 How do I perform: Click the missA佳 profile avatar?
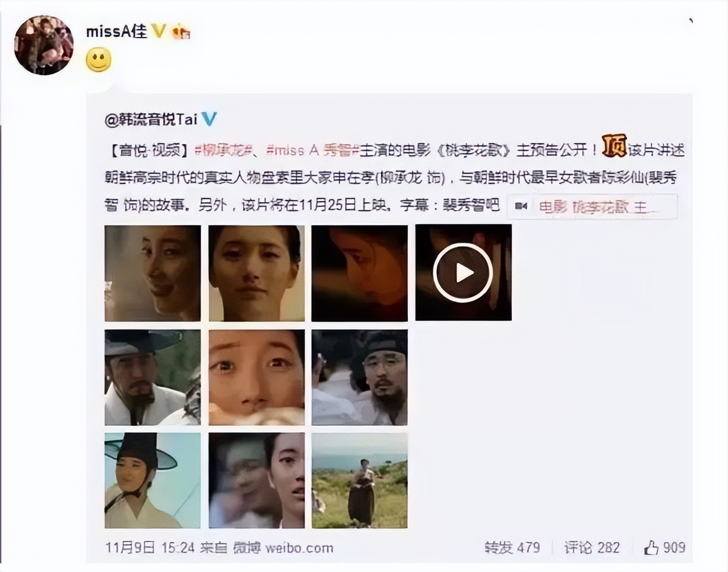point(44,44)
